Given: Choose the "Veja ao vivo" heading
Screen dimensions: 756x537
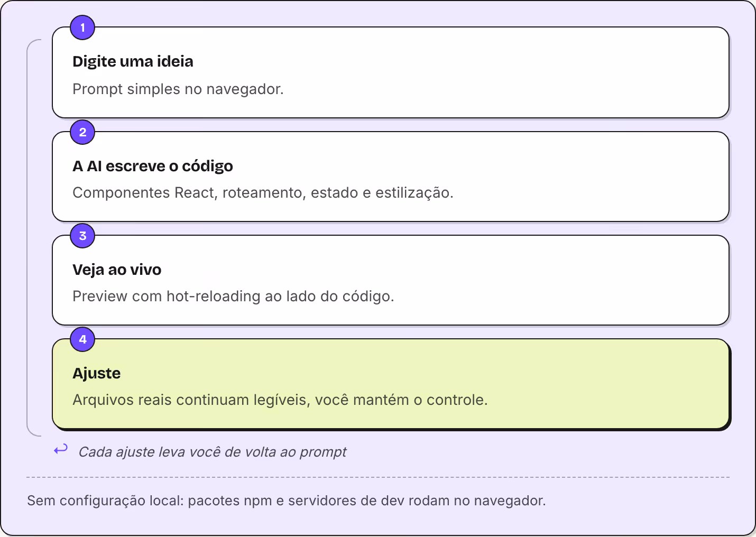Looking at the screenshot, I should (x=117, y=270).
